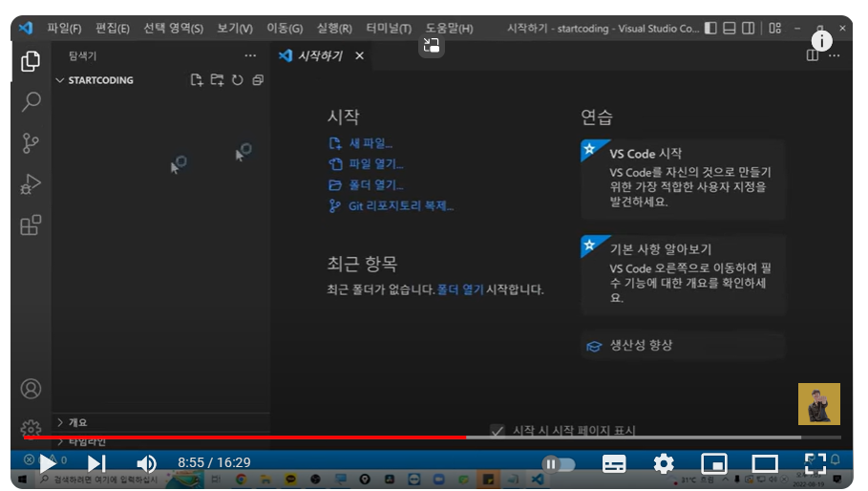Open Run and Debug view
This screenshot has width=868, height=491.
point(31,183)
